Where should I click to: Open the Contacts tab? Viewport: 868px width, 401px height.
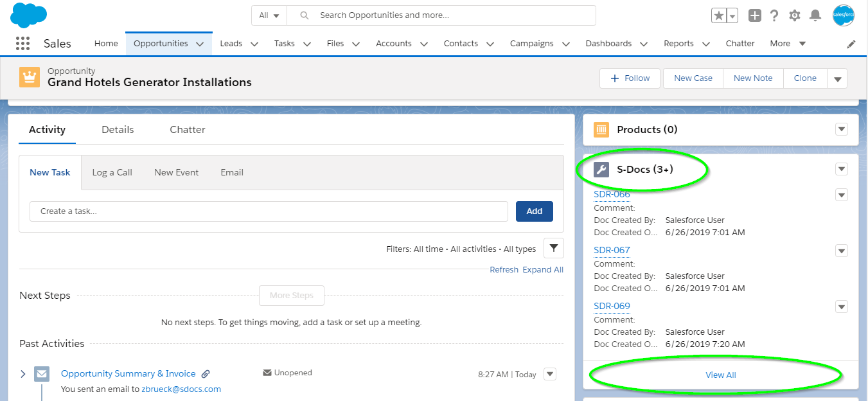coord(461,44)
